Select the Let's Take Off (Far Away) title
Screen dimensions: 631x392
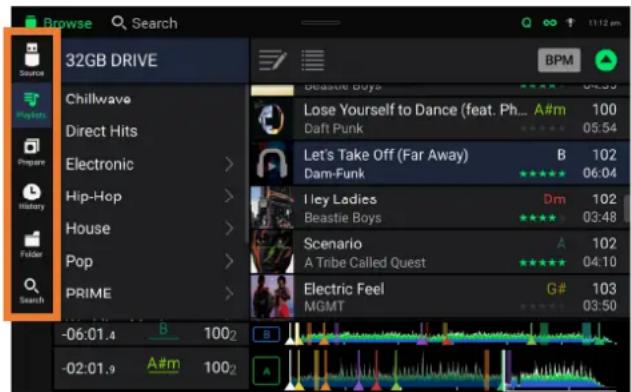386,155
